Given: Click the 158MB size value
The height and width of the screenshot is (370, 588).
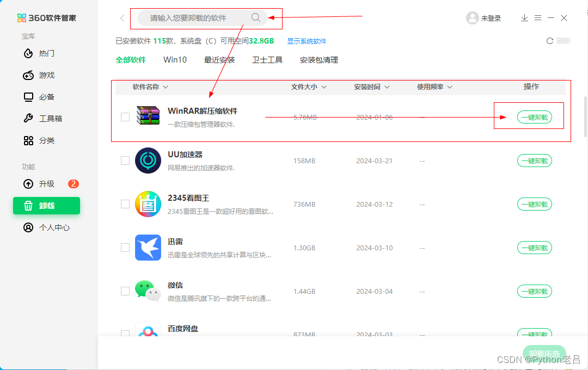Looking at the screenshot, I should click(x=304, y=161).
